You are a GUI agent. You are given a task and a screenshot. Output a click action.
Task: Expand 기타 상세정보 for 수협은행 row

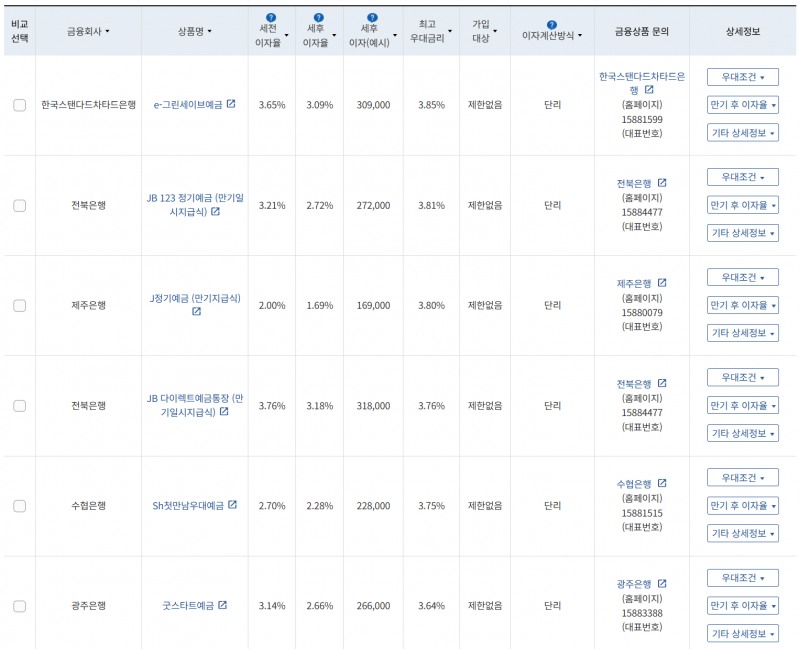pos(742,533)
